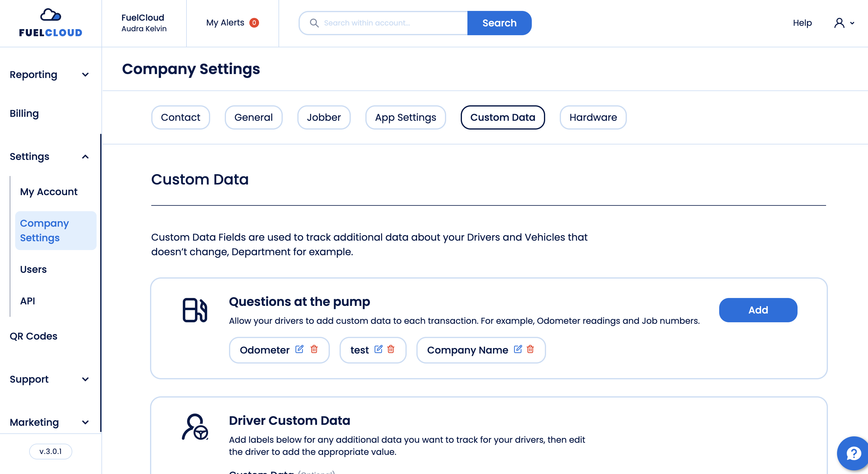Delete the test question via trash icon
868x474 pixels.
(x=391, y=349)
